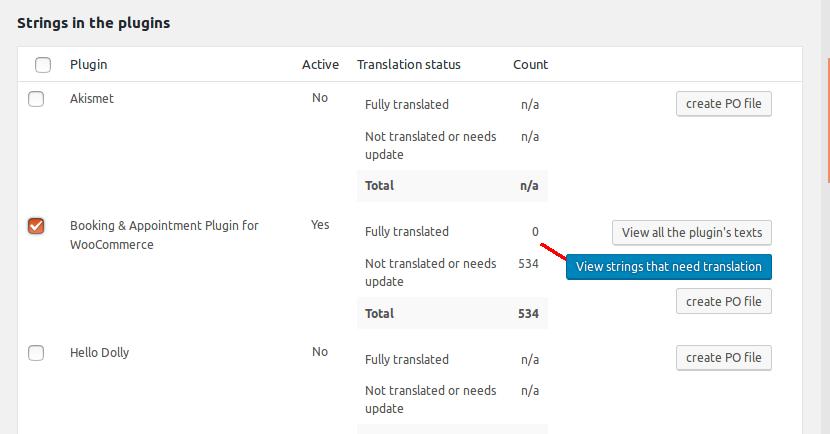Click the Count column header
Viewport: 830px width, 434px height.
tap(530, 65)
